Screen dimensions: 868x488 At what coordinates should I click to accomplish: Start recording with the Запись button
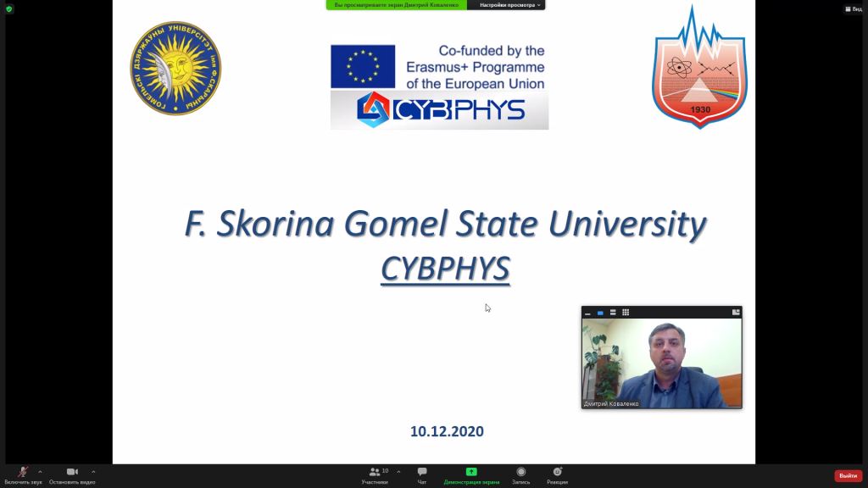pos(521,475)
